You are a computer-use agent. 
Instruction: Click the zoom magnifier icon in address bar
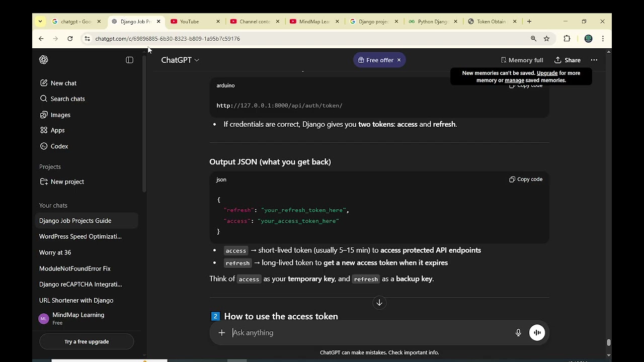pos(533,39)
